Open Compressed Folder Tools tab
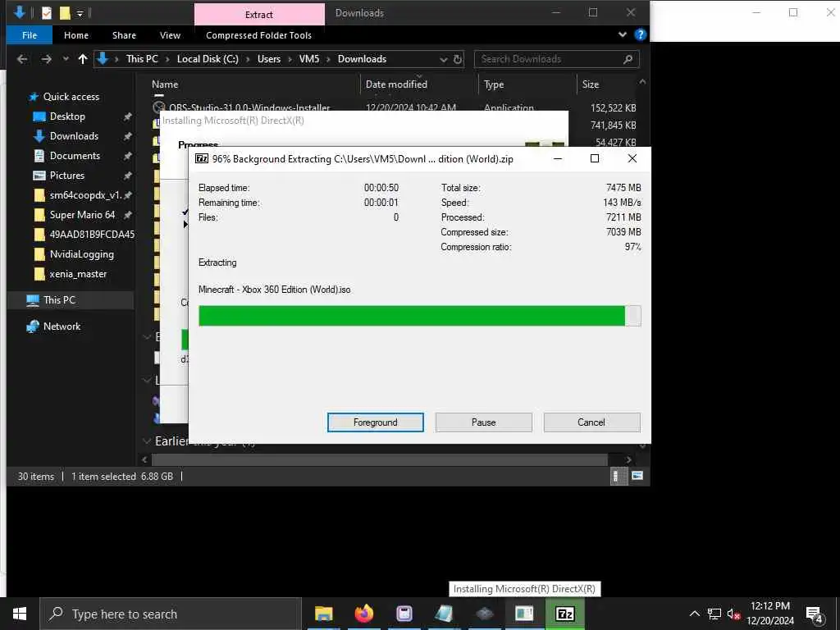 pos(258,35)
